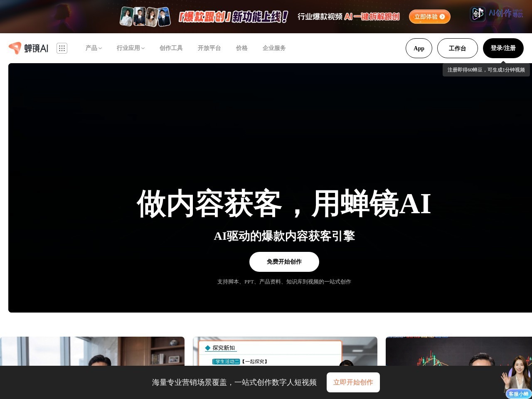Click 立即开始创作 in bottom bar
The width and height of the screenshot is (532, 399).
(x=353, y=382)
